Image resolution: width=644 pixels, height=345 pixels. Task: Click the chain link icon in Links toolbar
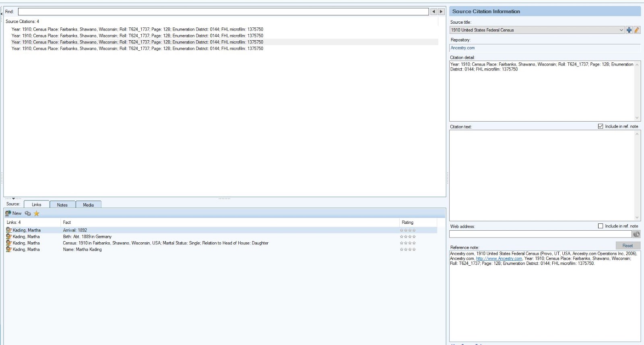(x=28, y=213)
